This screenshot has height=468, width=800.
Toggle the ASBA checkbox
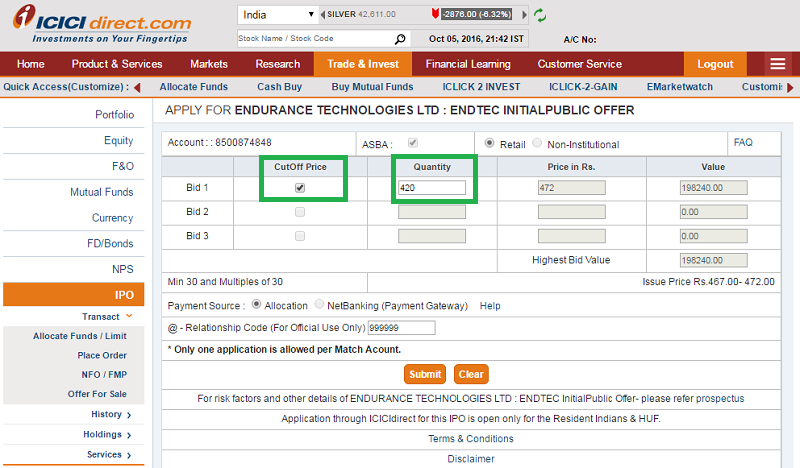tap(413, 143)
